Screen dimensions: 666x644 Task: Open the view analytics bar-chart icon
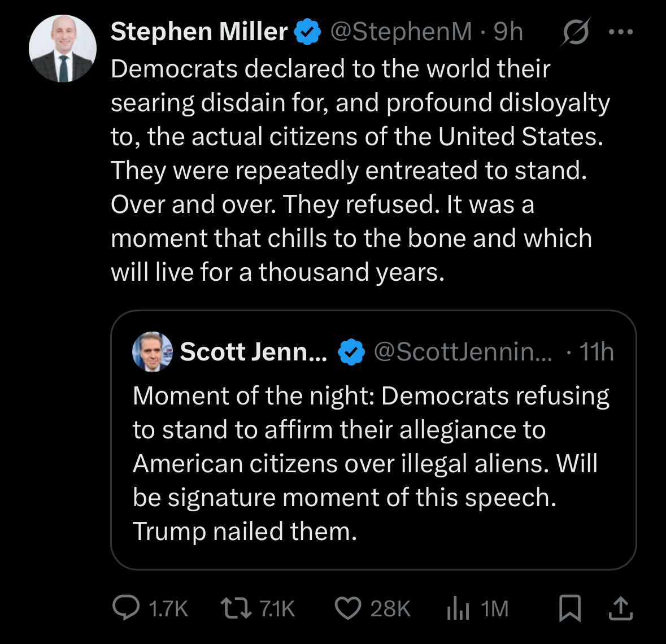click(x=458, y=608)
